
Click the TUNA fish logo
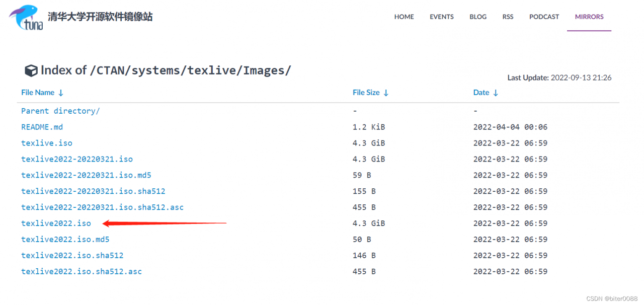(26, 18)
